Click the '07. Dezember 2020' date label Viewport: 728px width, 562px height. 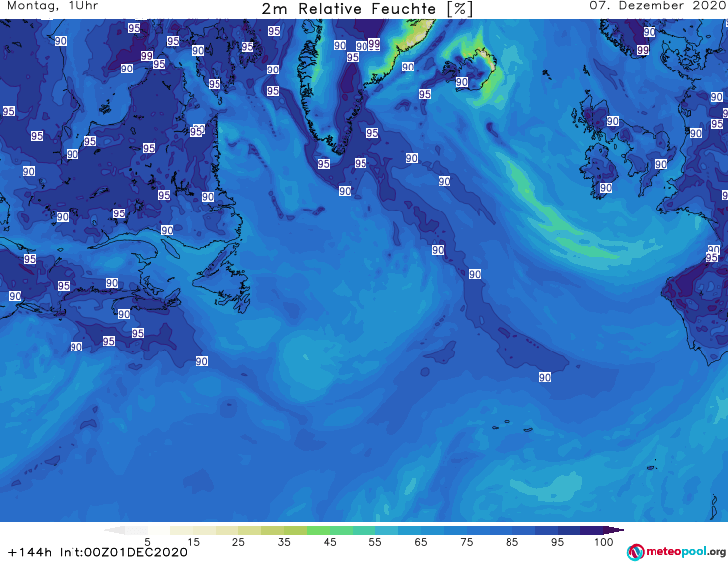657,6
